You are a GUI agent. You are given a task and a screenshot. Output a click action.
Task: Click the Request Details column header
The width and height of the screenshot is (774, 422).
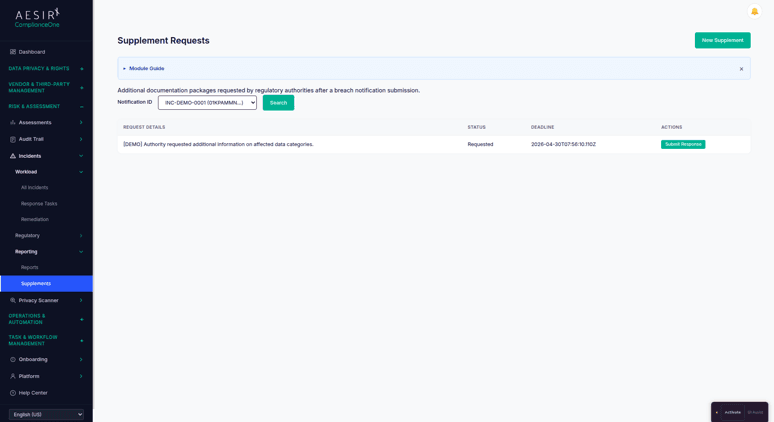coord(144,127)
